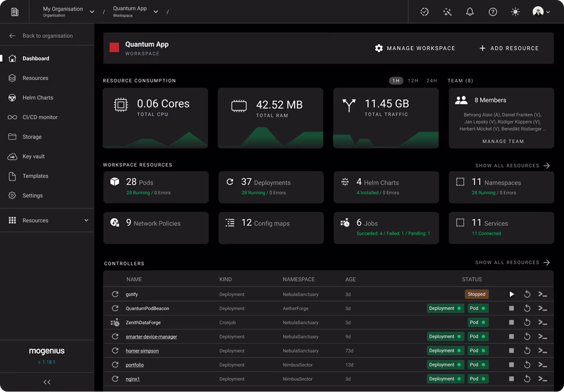Screen dimensions: 564x392
Task: Start the stopped gotify deployment
Action: coord(512,294)
